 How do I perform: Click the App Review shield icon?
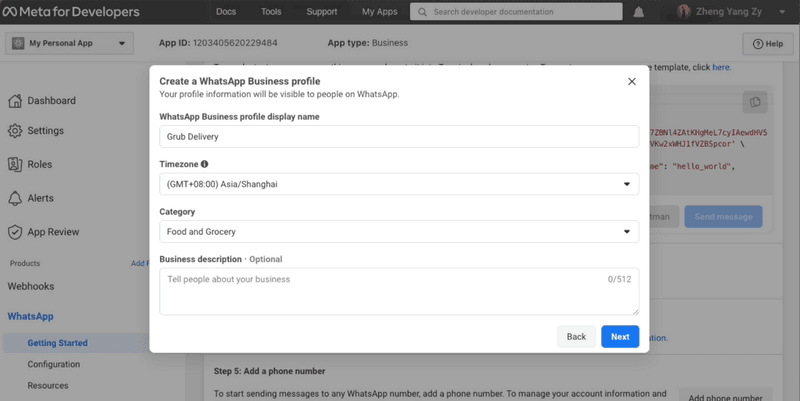click(15, 232)
